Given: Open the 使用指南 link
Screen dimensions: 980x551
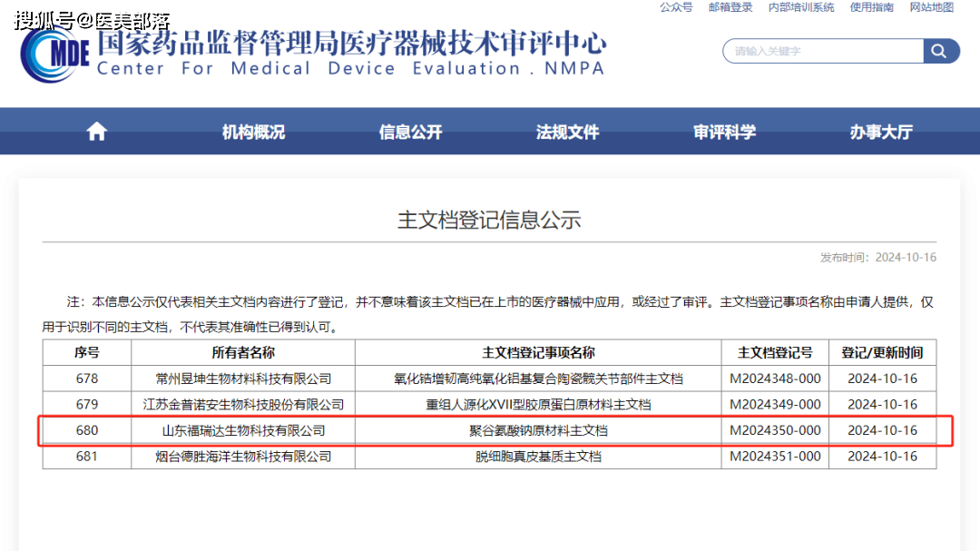Looking at the screenshot, I should click(872, 7).
